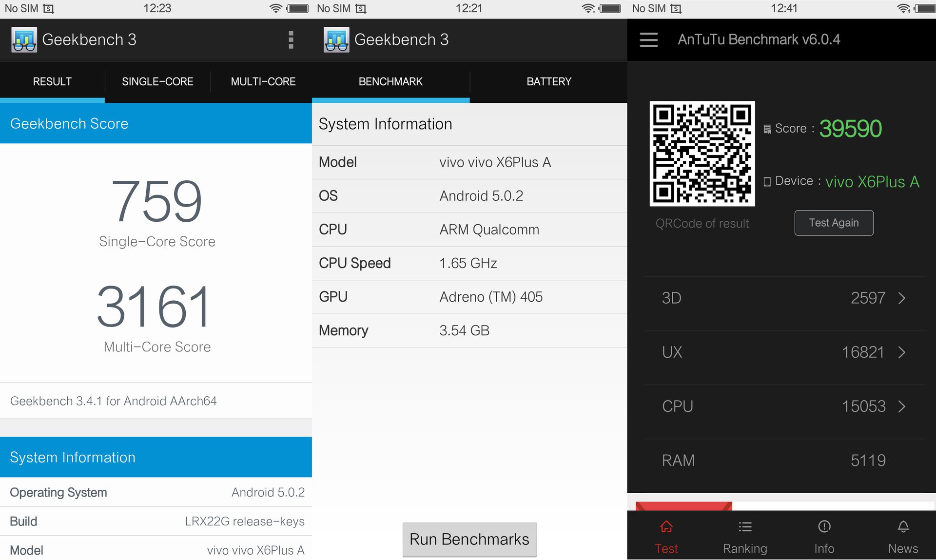Tap the QR code of result
This screenshot has width=936, height=560.
pyautogui.click(x=702, y=154)
